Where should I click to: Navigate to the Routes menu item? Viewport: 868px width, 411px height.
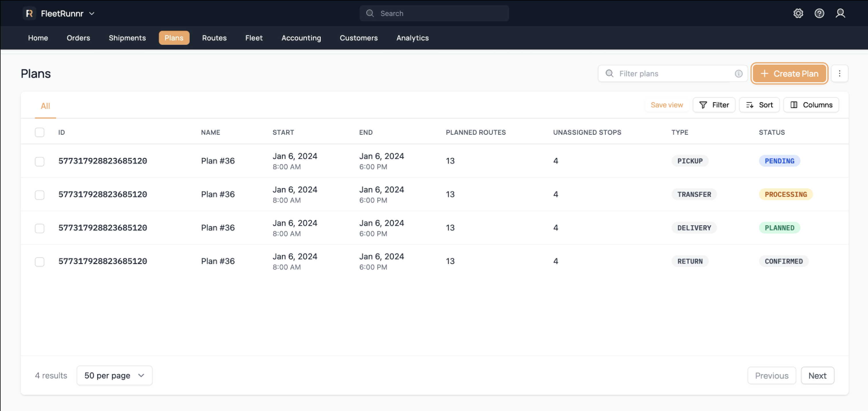(x=214, y=38)
